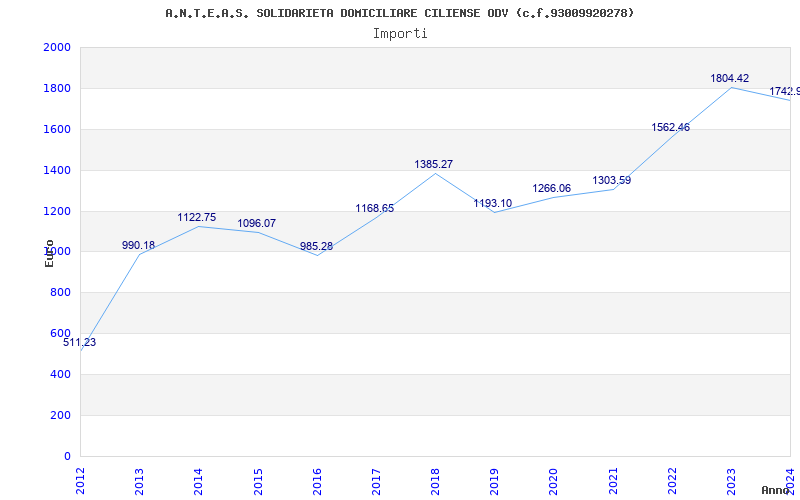Click the highest value label 1804.42

click(730, 79)
